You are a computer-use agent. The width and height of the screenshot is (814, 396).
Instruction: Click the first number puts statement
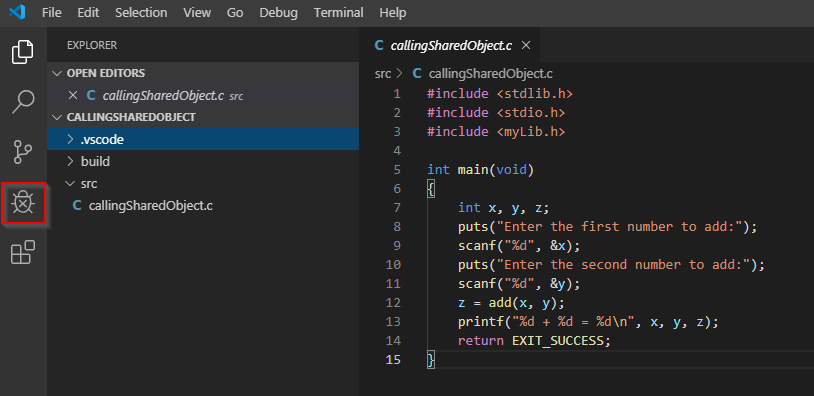pyautogui.click(x=608, y=227)
